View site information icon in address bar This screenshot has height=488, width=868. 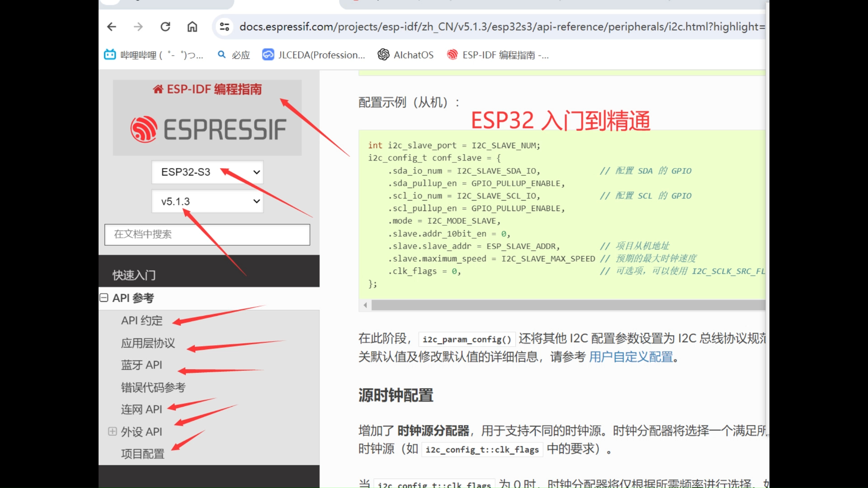[224, 27]
